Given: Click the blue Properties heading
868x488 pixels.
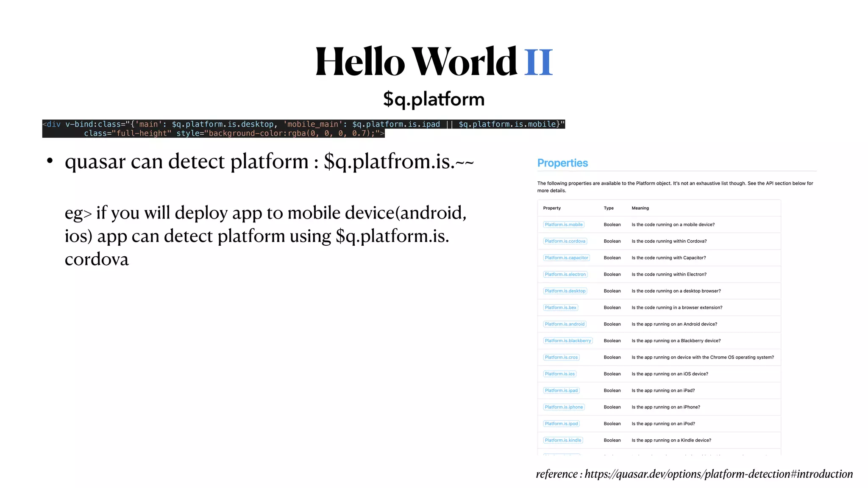Looking at the screenshot, I should (x=562, y=163).
